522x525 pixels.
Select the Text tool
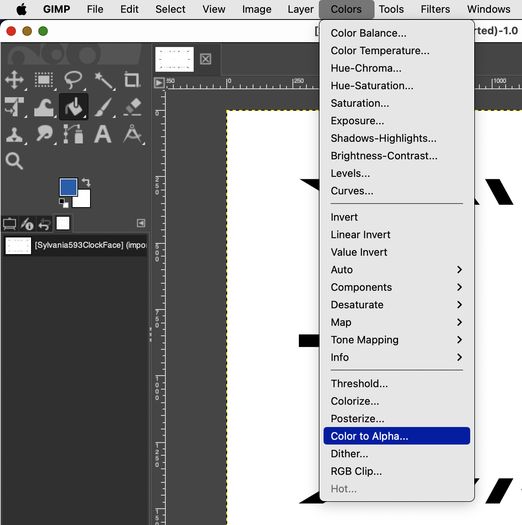(x=102, y=134)
